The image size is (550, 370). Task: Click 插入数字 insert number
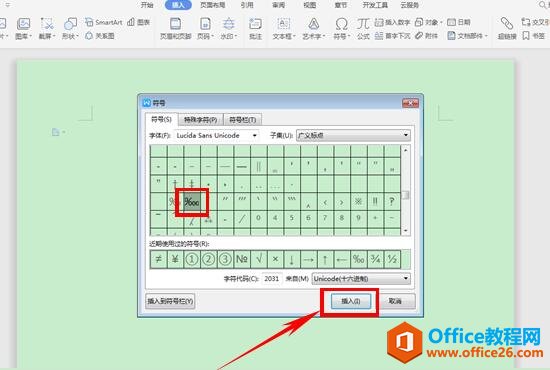[392, 22]
